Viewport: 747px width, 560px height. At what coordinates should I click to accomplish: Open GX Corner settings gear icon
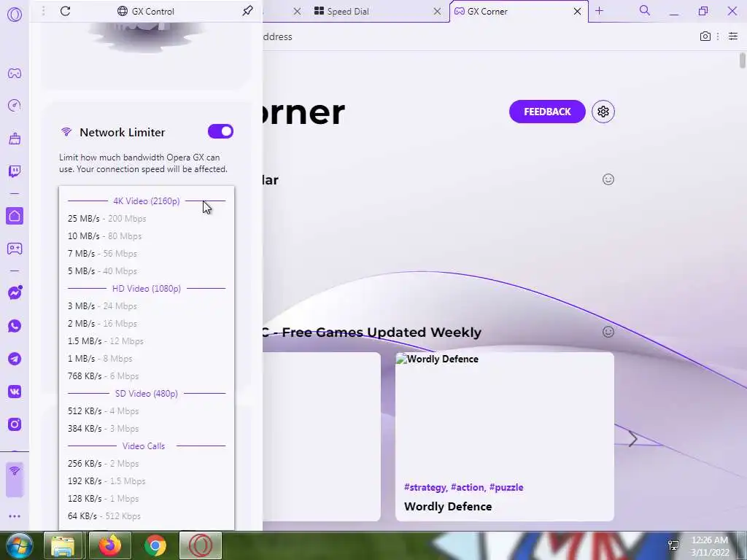point(603,112)
